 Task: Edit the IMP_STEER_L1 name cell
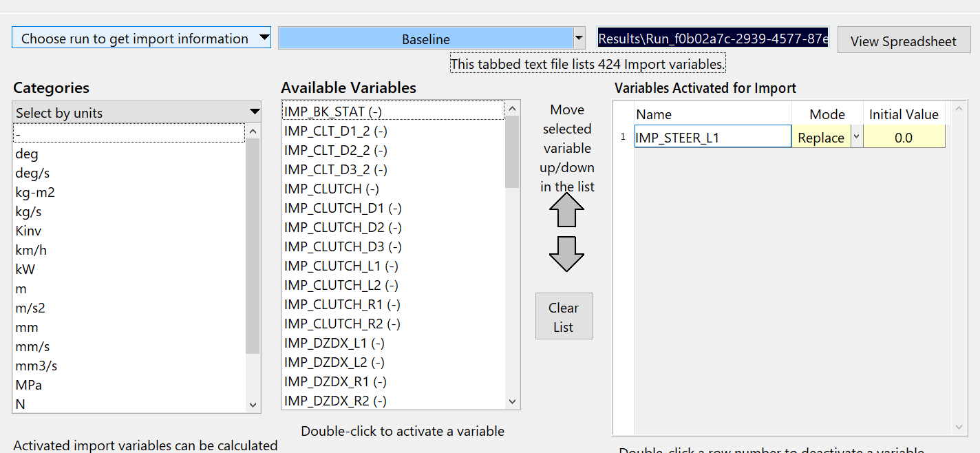click(x=712, y=137)
